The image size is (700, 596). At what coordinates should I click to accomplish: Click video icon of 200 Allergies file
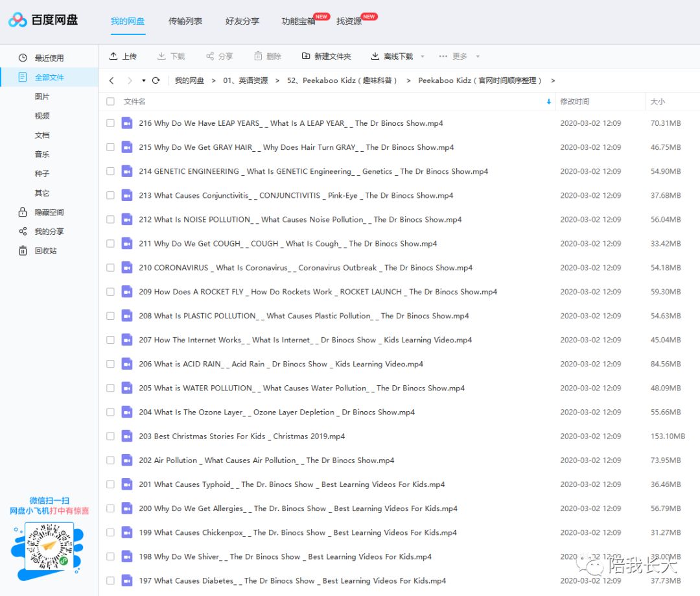[127, 508]
